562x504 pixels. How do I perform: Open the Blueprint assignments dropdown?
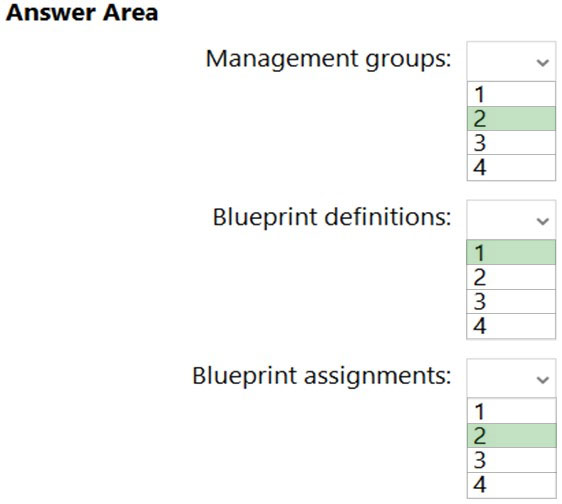click(511, 378)
